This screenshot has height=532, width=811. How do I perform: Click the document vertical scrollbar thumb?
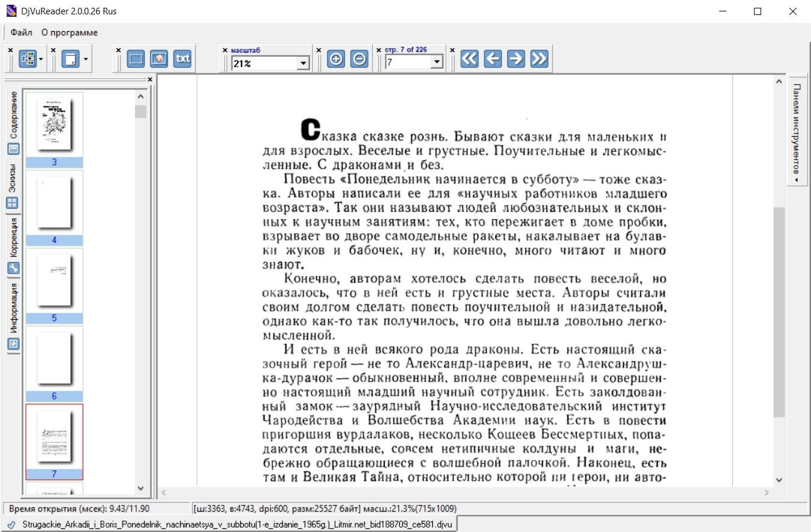pos(779,312)
